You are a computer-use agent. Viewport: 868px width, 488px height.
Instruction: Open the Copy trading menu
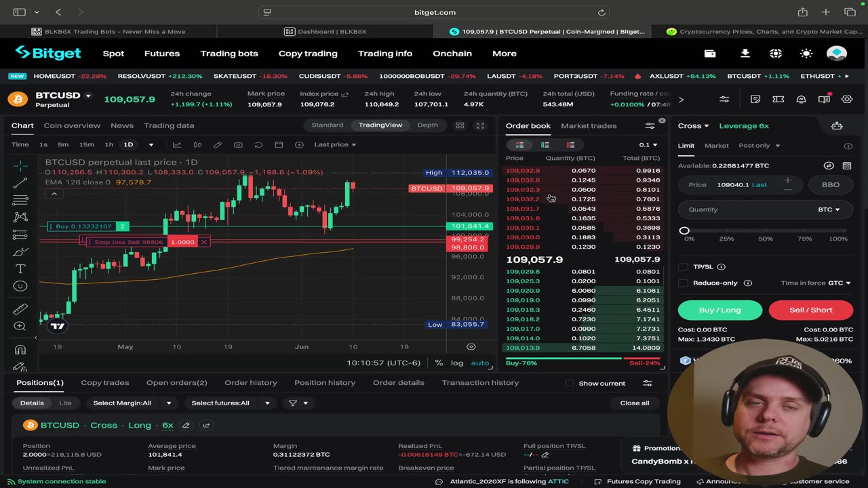(x=308, y=54)
